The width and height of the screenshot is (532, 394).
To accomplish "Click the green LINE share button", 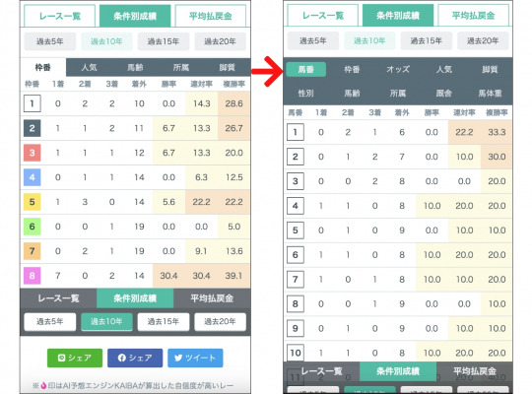I will [75, 358].
